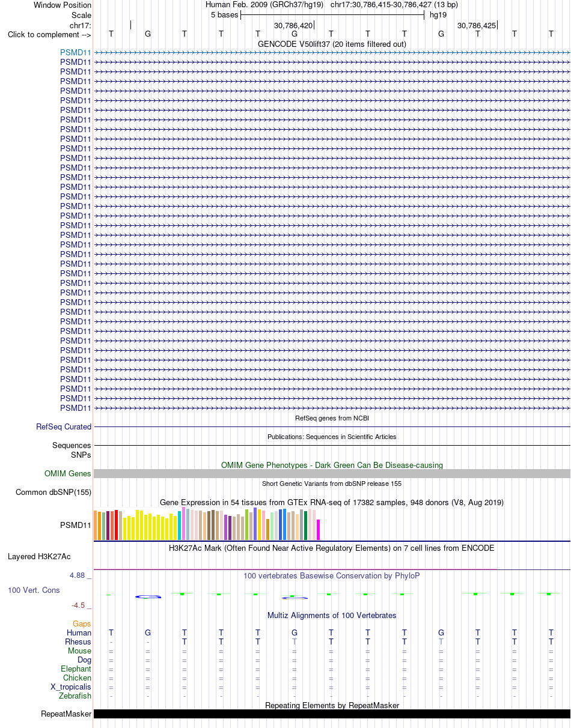Click the light-blue highlighted PSMD11 transcript label
The image size is (571, 728).
pyautogui.click(x=76, y=52)
